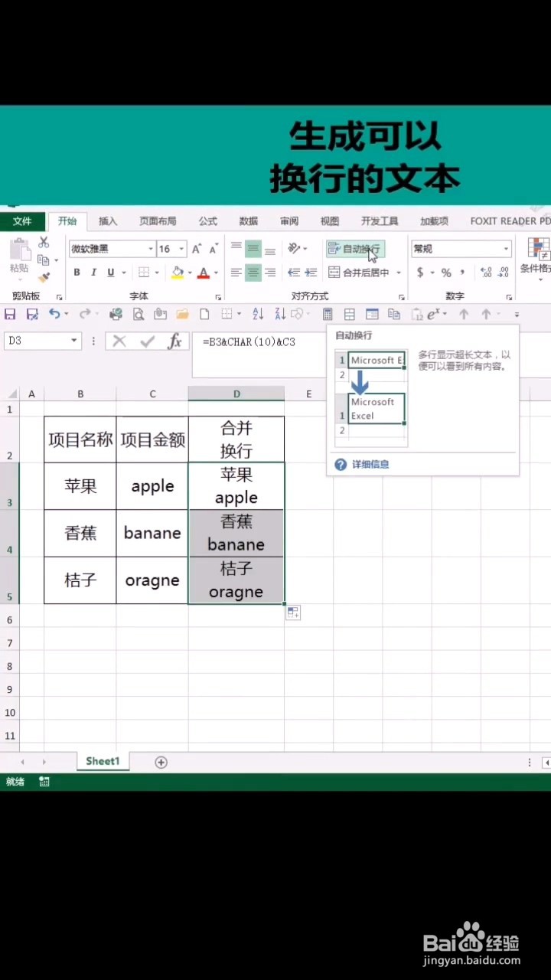Screen dimensions: 551x980
Task: Click Save icon in quick access toolbar
Action: pyautogui.click(x=10, y=314)
